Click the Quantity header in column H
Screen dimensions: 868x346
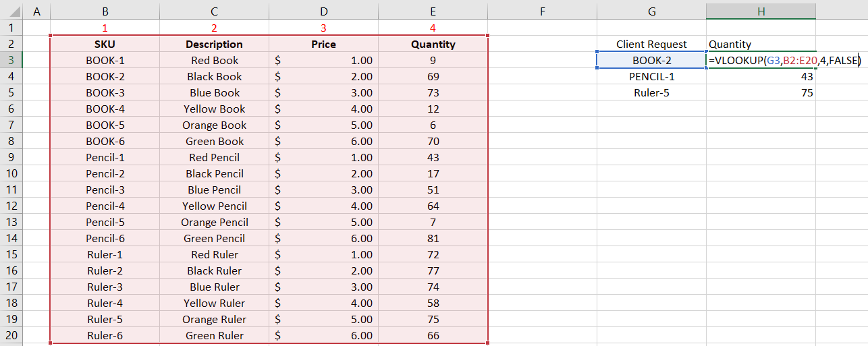761,44
